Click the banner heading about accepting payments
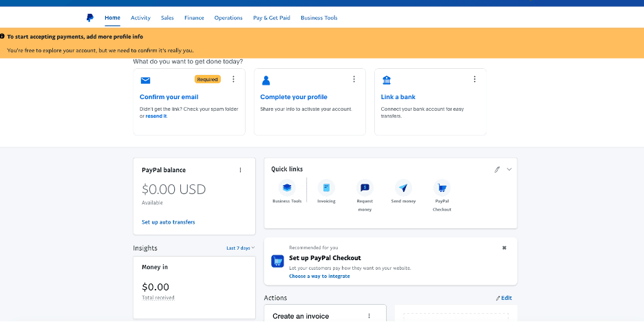Viewport: 644px width, 322px height. [x=75, y=36]
